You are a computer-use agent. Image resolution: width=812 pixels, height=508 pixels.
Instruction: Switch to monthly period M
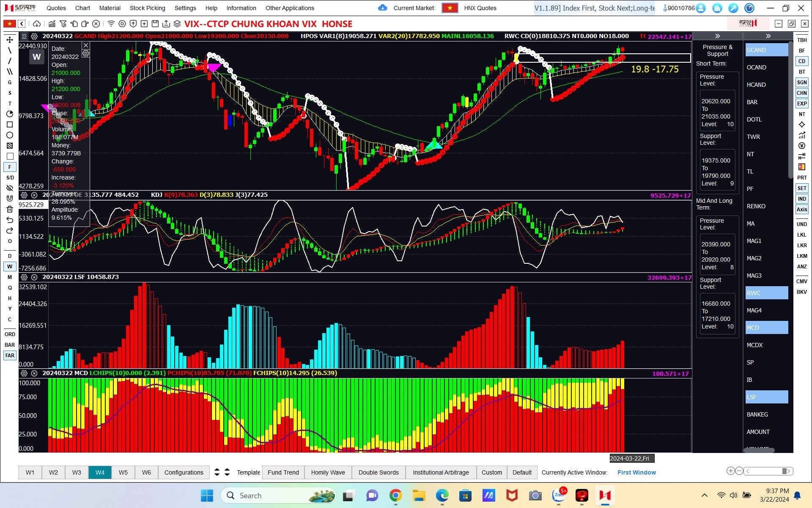point(10,277)
